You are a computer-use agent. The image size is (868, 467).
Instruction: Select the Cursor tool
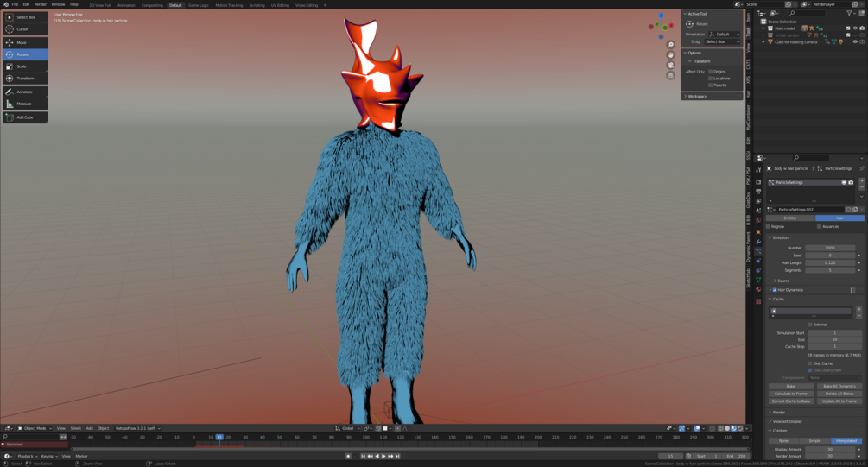pyautogui.click(x=25, y=28)
